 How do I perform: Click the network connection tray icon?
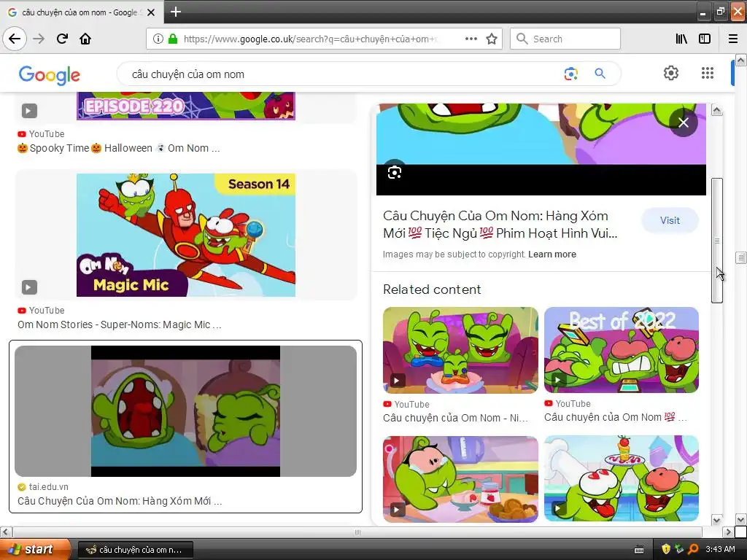tap(679, 549)
